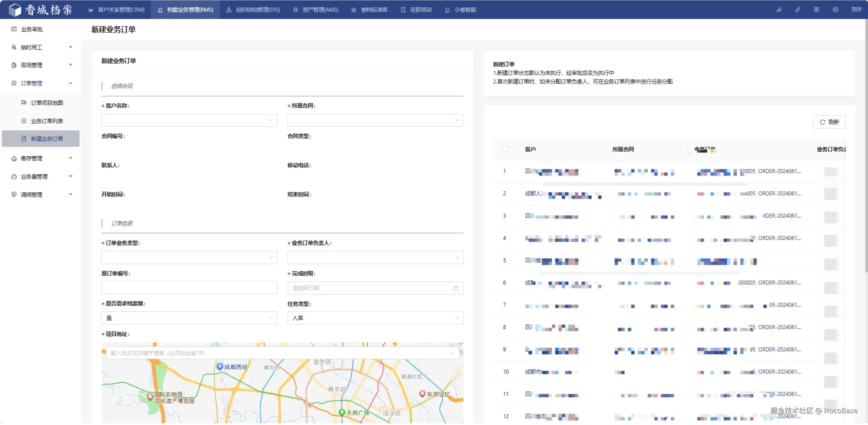Open the 所属合同 dropdown
This screenshot has width=868, height=425.
tap(375, 121)
